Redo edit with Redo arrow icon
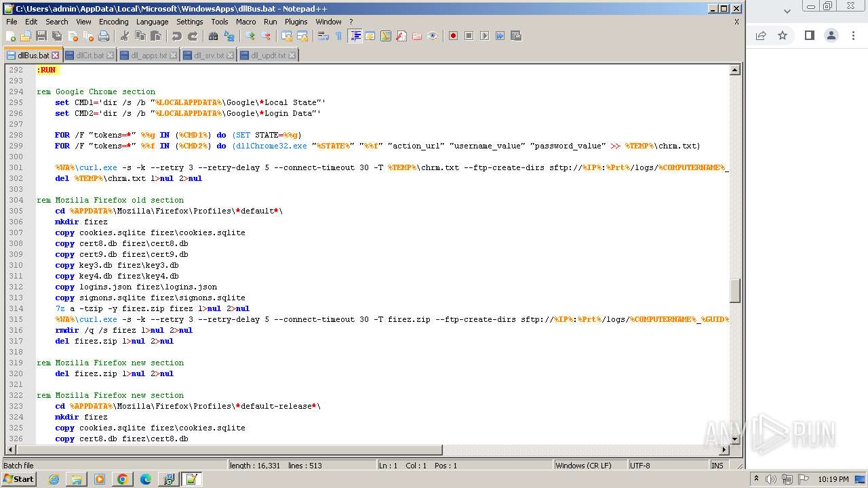868x488 pixels. tap(193, 36)
